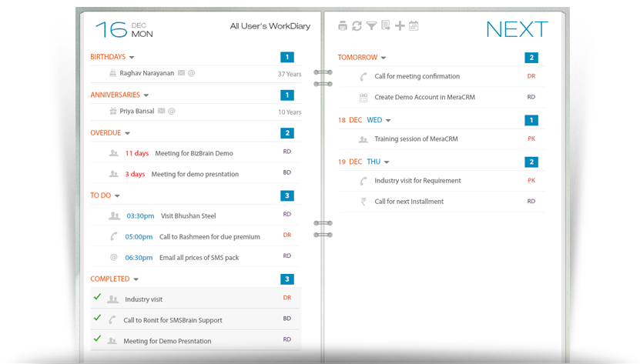
Task: Open Call for next Installment task
Action: [409, 201]
